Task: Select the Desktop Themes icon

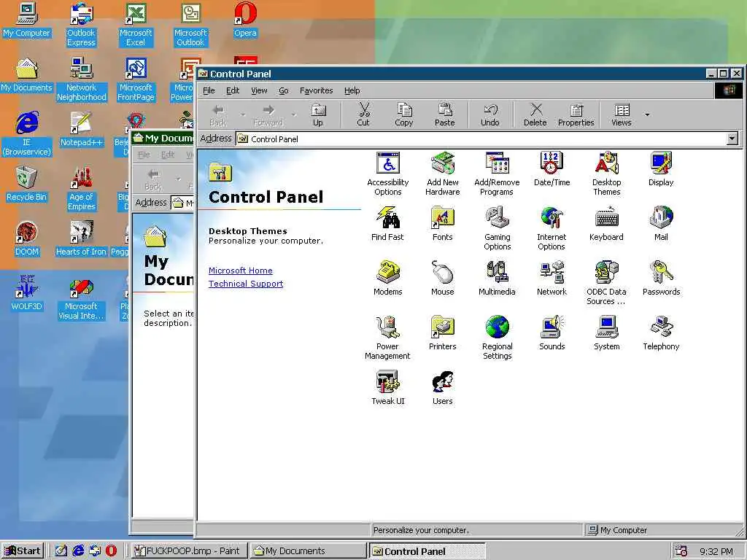Action: 606,174
